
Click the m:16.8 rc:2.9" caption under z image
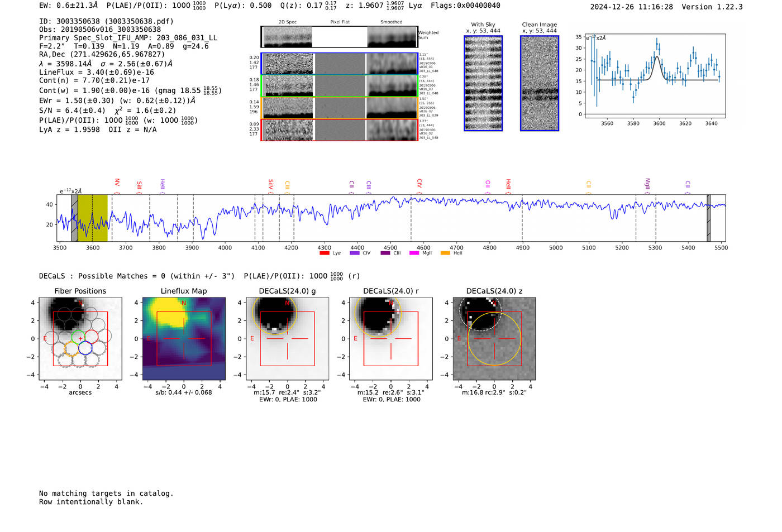(494, 392)
